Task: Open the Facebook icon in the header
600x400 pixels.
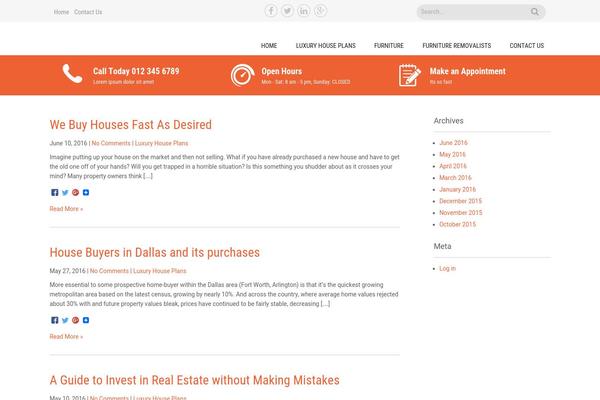Action: (x=271, y=11)
